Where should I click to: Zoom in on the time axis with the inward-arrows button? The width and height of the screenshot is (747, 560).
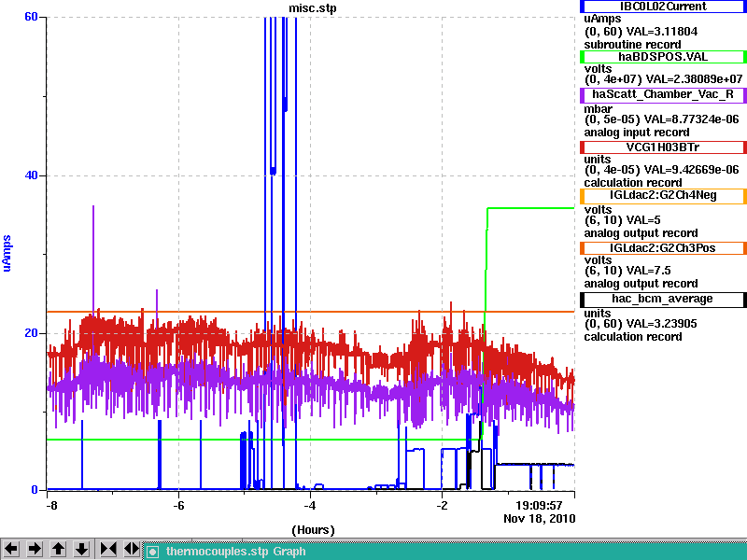108,549
